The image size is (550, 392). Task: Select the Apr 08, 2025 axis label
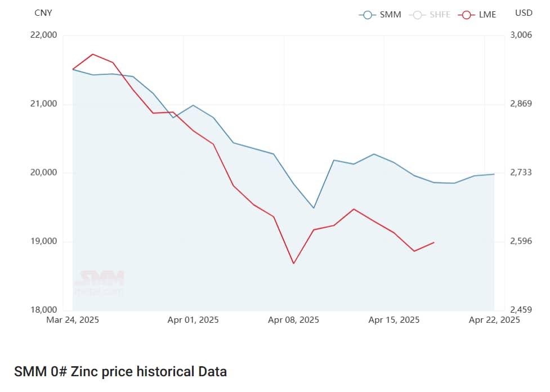[293, 320]
